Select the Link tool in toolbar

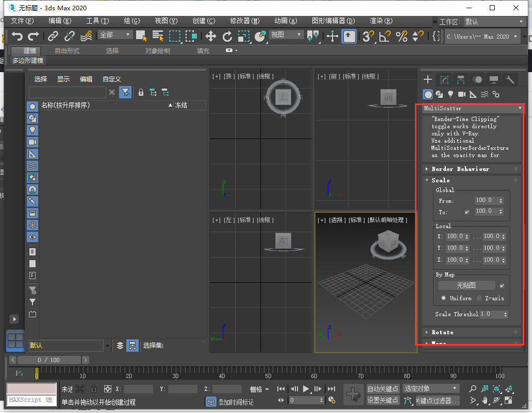click(x=53, y=36)
